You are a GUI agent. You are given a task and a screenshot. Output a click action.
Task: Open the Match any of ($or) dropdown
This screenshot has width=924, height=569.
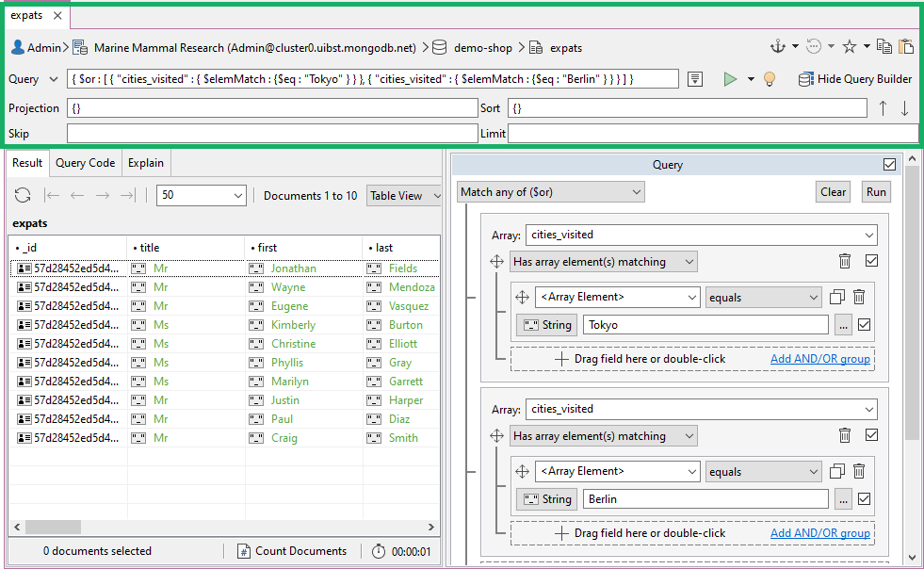[x=550, y=192]
